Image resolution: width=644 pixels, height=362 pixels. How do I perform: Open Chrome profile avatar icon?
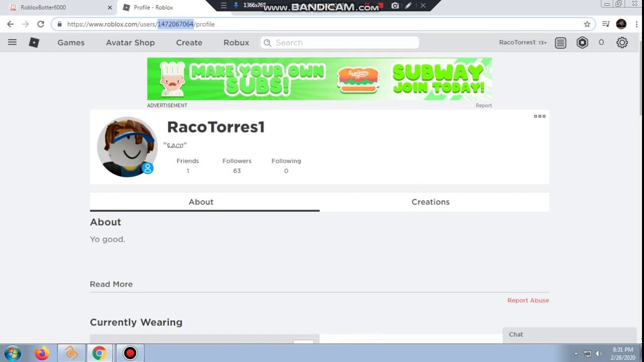tap(621, 24)
